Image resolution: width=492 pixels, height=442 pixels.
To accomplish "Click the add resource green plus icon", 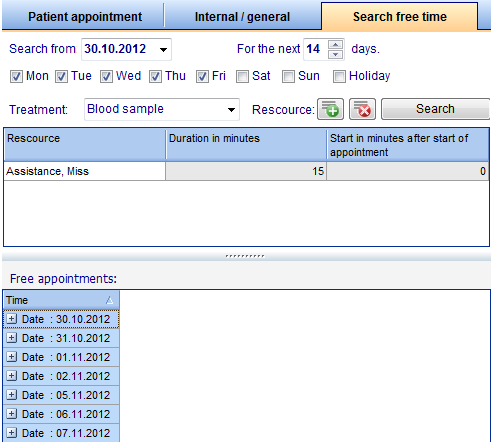I will (330, 109).
